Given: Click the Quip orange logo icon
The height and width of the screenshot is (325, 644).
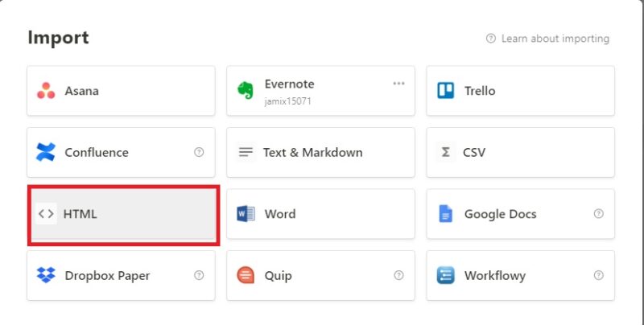Looking at the screenshot, I should tap(246, 275).
